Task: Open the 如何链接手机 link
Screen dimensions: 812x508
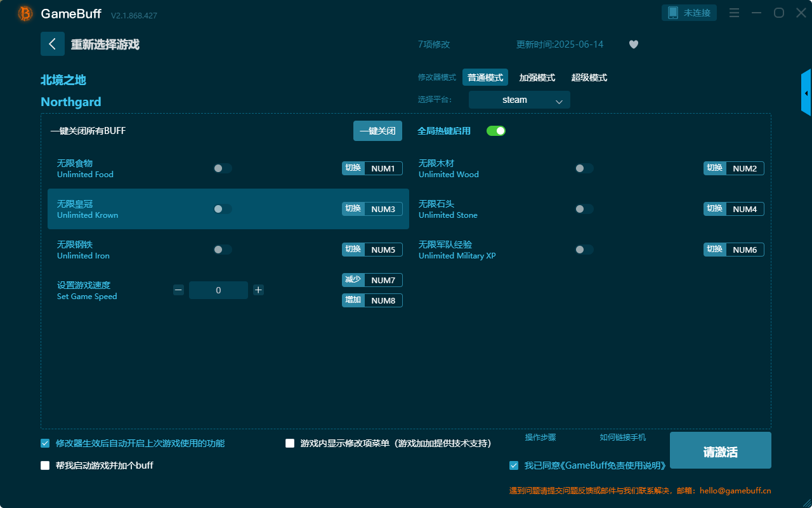Action: pyautogui.click(x=623, y=438)
